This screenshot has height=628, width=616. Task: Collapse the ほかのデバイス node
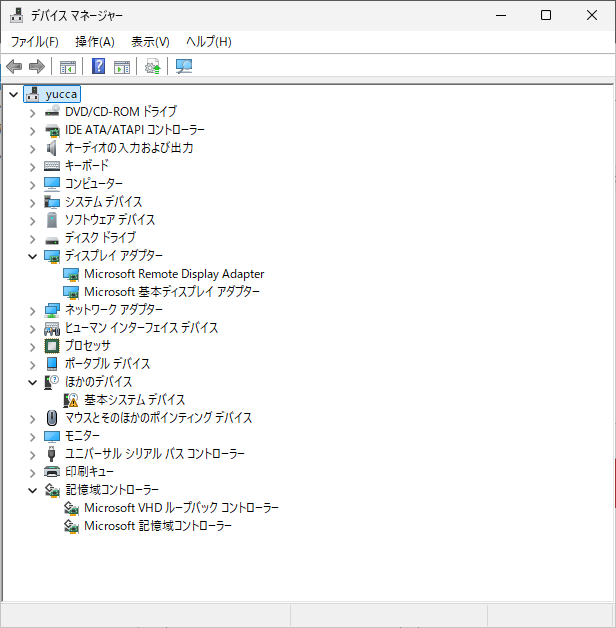click(32, 382)
